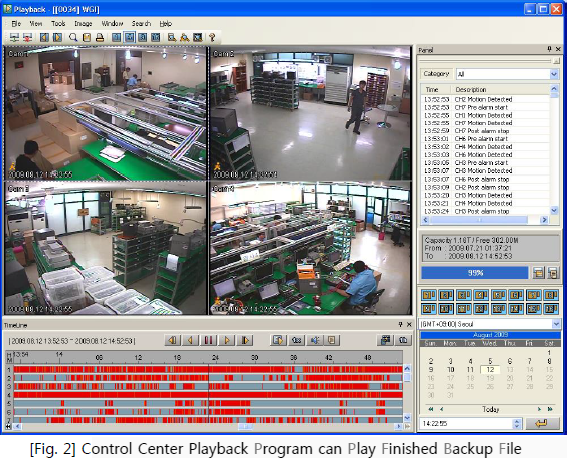Click the 99% disk usage progress bar

(x=475, y=273)
